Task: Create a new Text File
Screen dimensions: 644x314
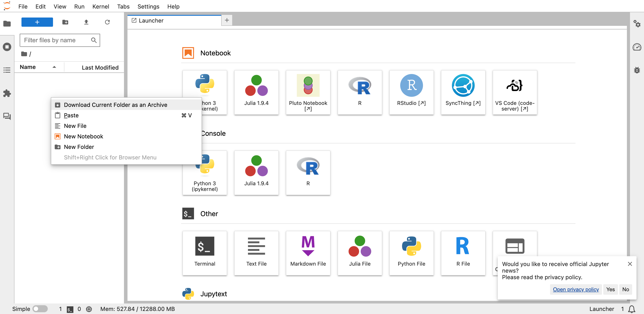Action: click(256, 253)
